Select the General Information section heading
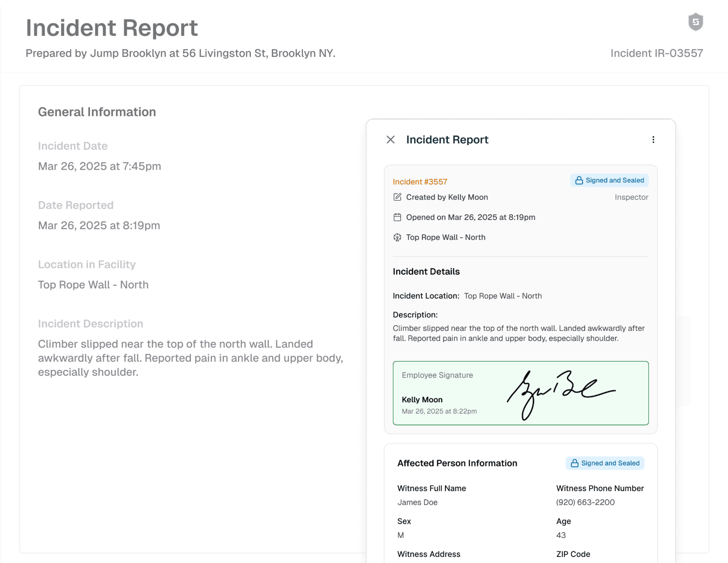The width and height of the screenshot is (728, 563). tap(97, 112)
